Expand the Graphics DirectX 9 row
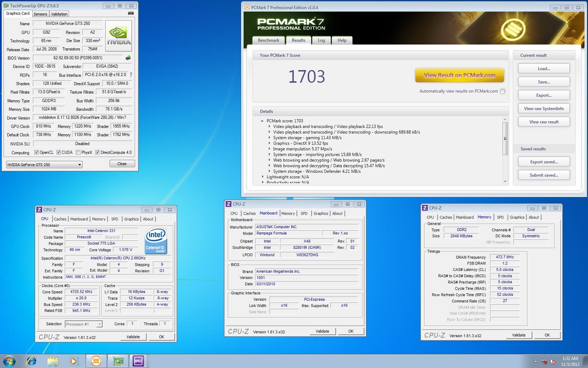Image resolution: width=588 pixels, height=368 pixels. click(269, 143)
